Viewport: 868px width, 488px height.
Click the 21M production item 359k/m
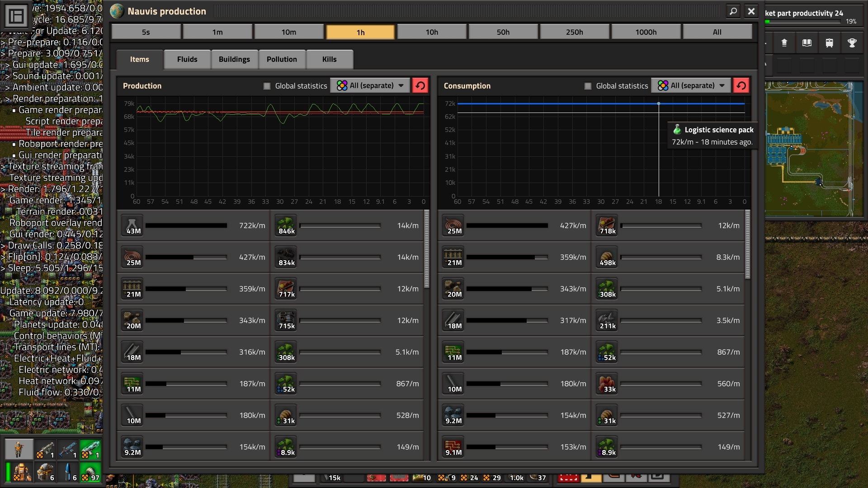132,289
